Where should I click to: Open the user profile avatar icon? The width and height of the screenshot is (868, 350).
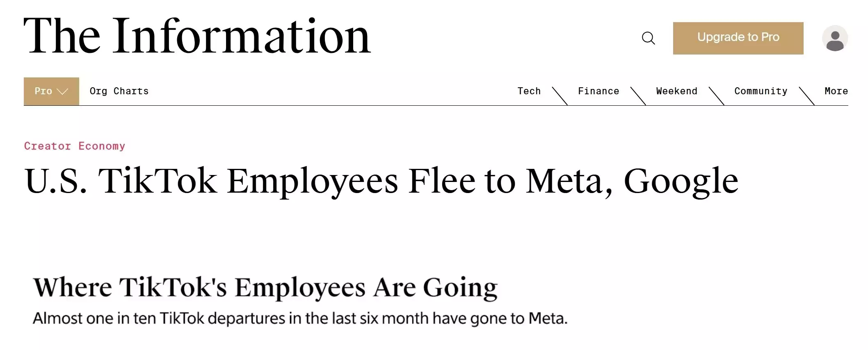click(835, 38)
